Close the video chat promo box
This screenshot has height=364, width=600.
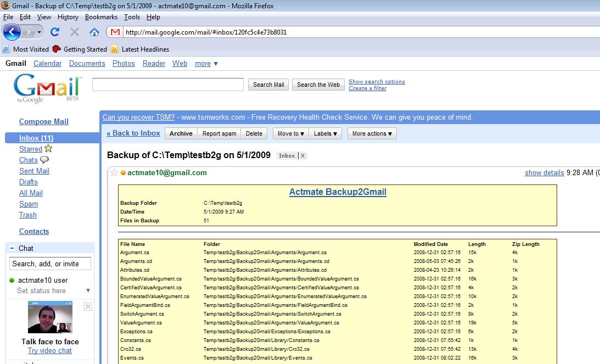[88, 306]
